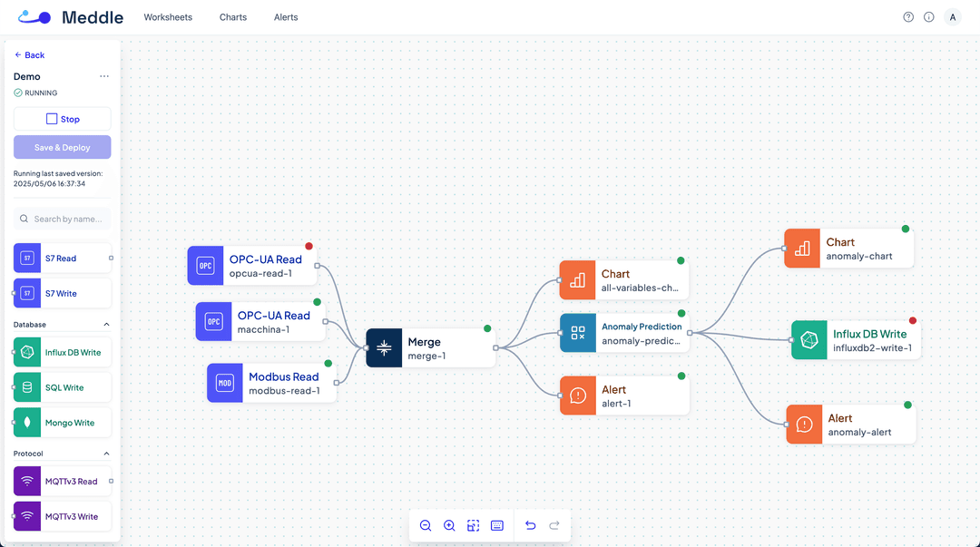Open the keyboard shortcuts icon in the toolbar
The height and width of the screenshot is (547, 980).
496,525
